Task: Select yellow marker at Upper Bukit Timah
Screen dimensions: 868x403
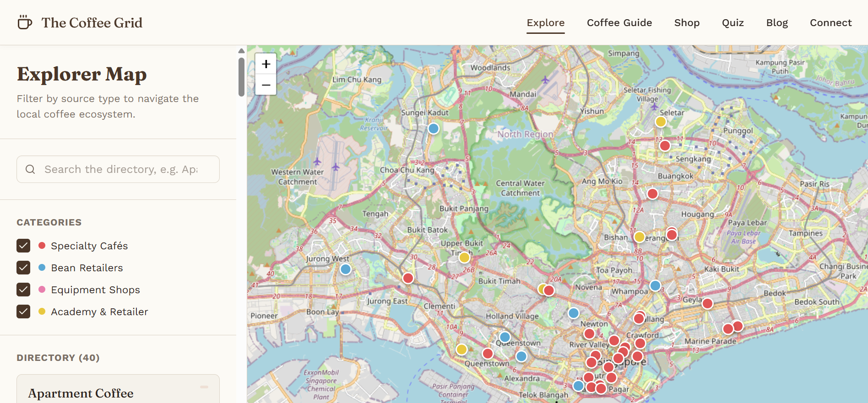Action: coord(464,258)
